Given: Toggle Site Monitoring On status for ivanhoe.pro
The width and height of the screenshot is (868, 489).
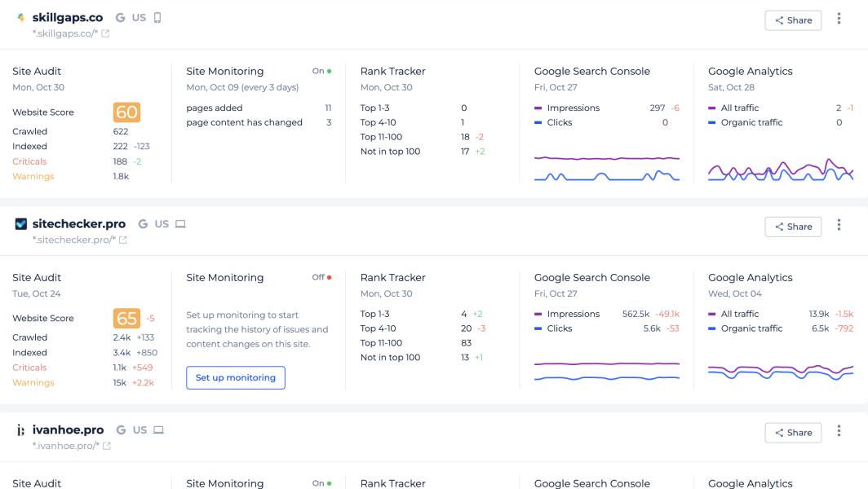Looking at the screenshot, I should click(321, 483).
